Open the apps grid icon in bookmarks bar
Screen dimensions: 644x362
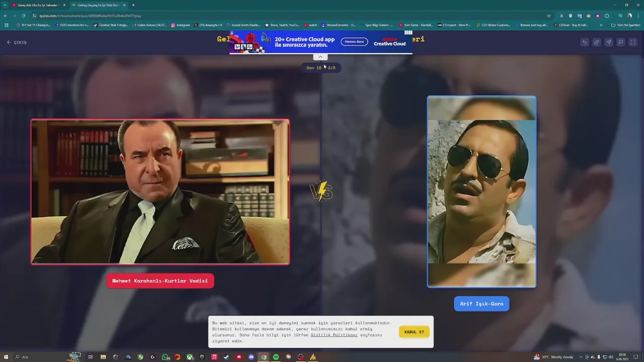(x=7, y=25)
